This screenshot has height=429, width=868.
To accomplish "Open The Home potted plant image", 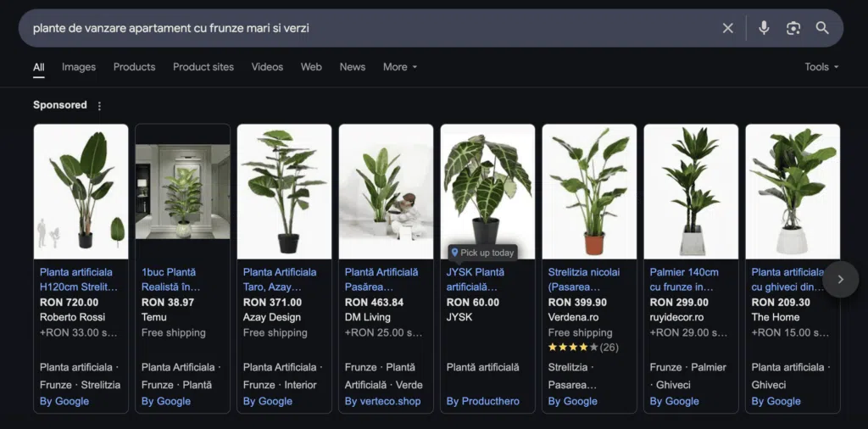I will tap(793, 192).
